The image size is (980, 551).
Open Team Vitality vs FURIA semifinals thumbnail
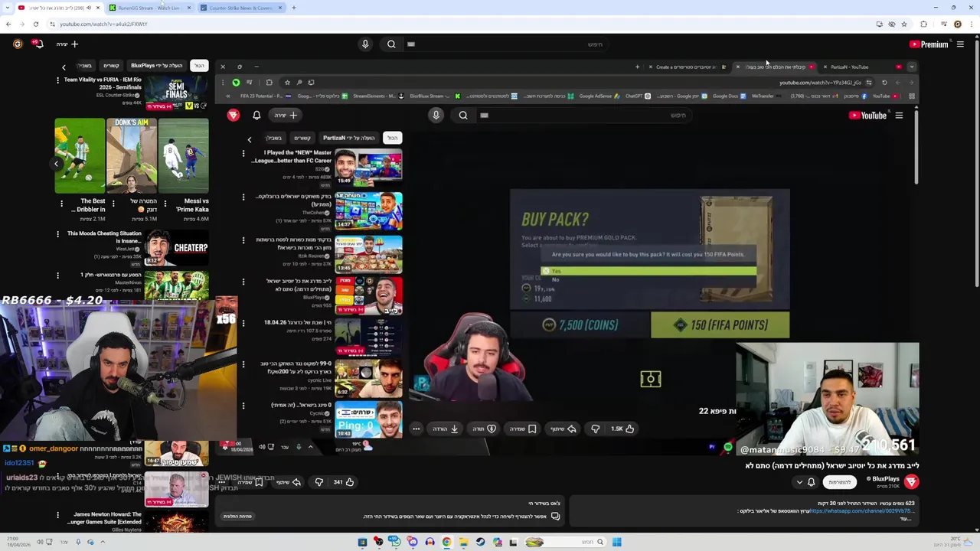pos(177,93)
